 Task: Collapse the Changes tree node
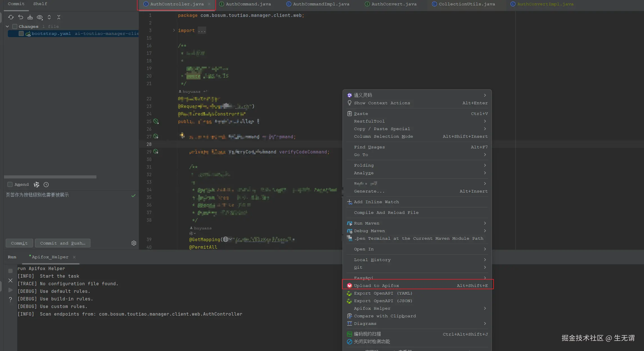click(x=7, y=26)
